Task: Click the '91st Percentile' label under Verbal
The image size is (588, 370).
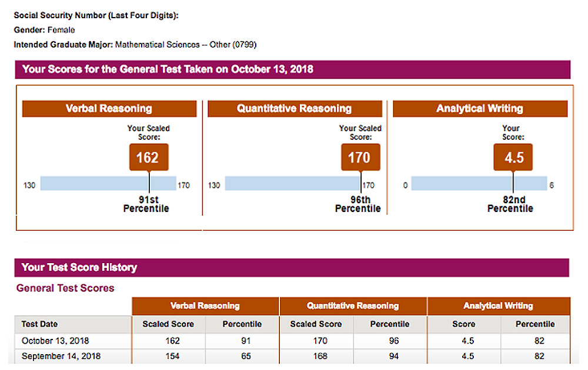Action: click(x=146, y=204)
